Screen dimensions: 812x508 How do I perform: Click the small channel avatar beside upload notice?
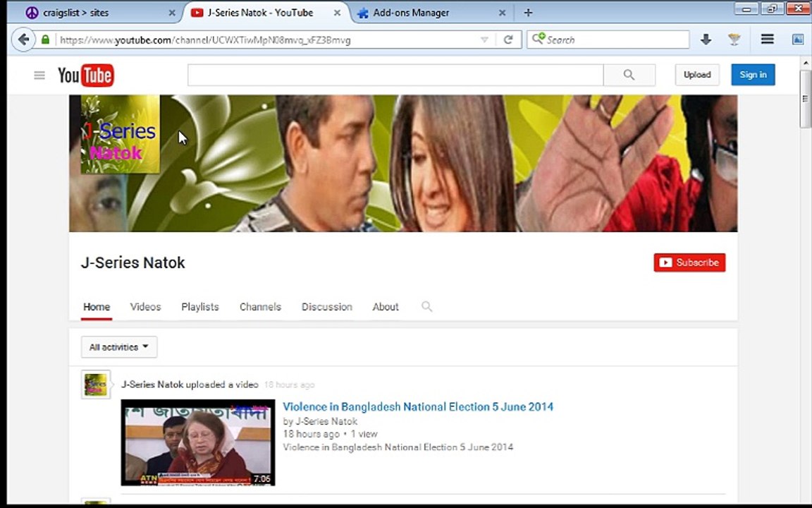coord(96,385)
